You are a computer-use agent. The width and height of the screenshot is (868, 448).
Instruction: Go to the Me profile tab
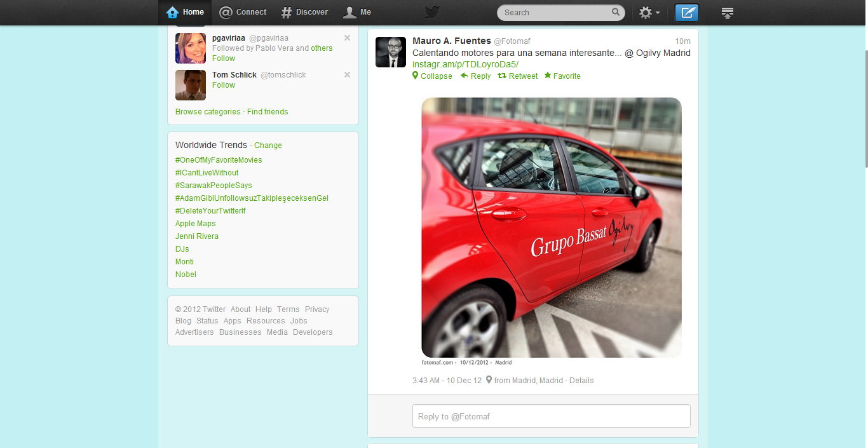(x=357, y=12)
